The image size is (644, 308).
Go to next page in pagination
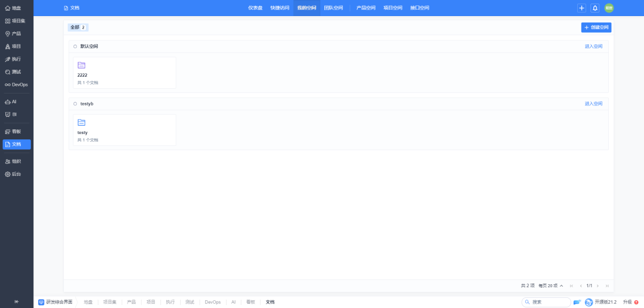pos(597,286)
